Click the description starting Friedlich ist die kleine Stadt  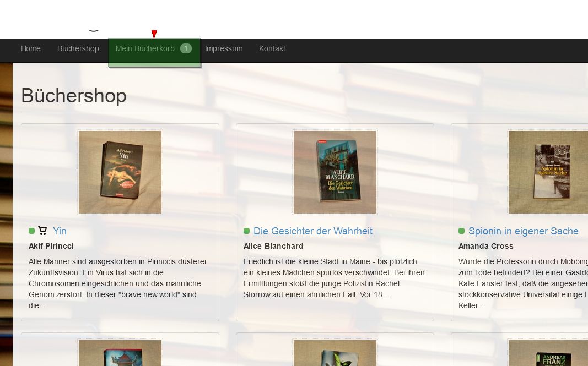pyautogui.click(x=334, y=278)
